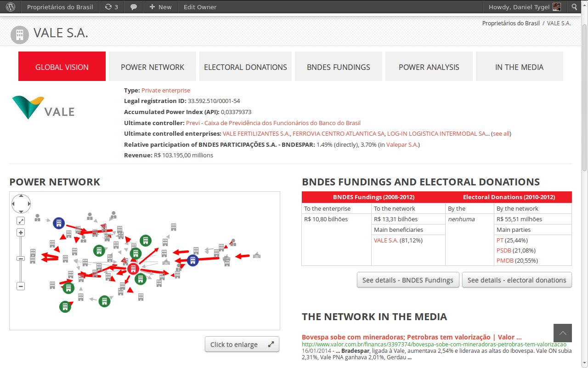
Task: Click the legal registration ID 33.592.510/0001-54
Action: pyautogui.click(x=214, y=101)
